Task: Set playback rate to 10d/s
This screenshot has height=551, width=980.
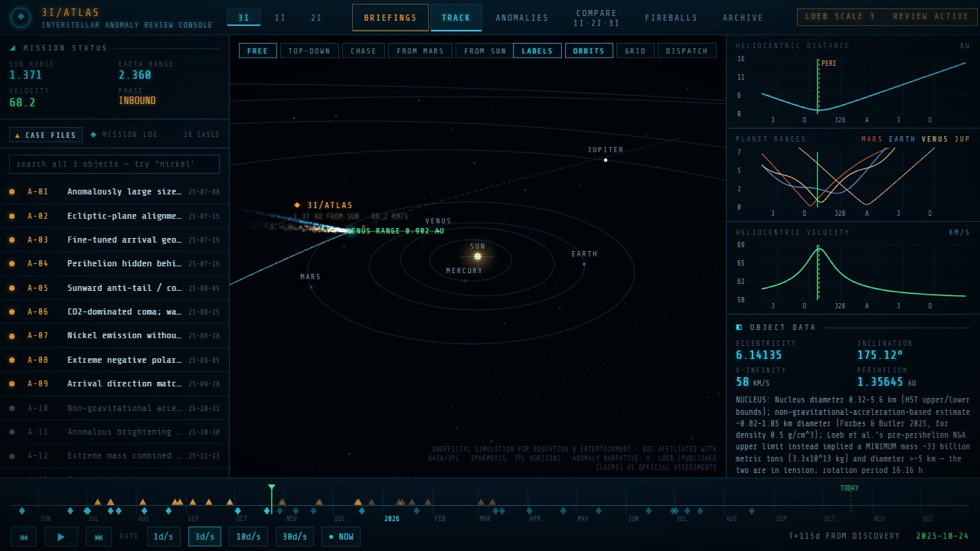Action: click(x=249, y=536)
